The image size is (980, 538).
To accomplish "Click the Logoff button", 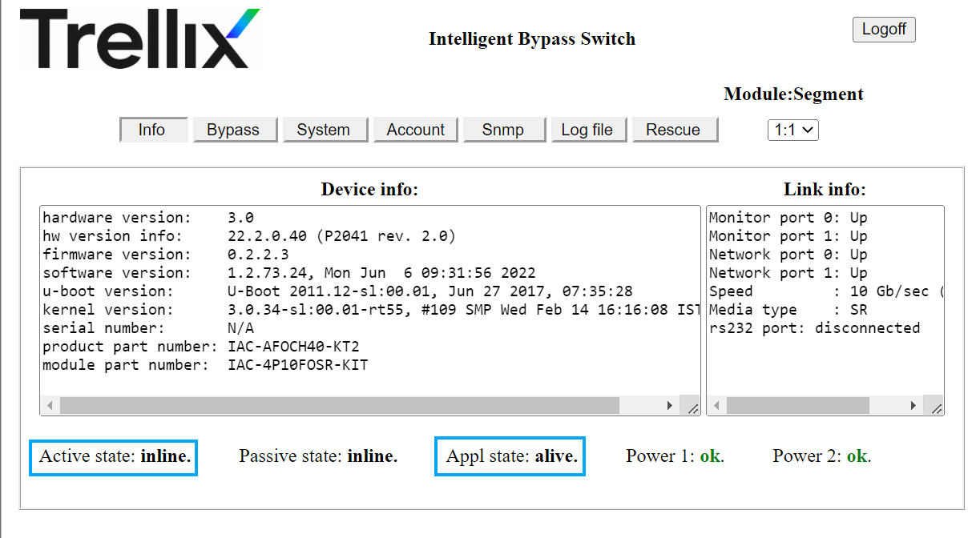I will [884, 30].
